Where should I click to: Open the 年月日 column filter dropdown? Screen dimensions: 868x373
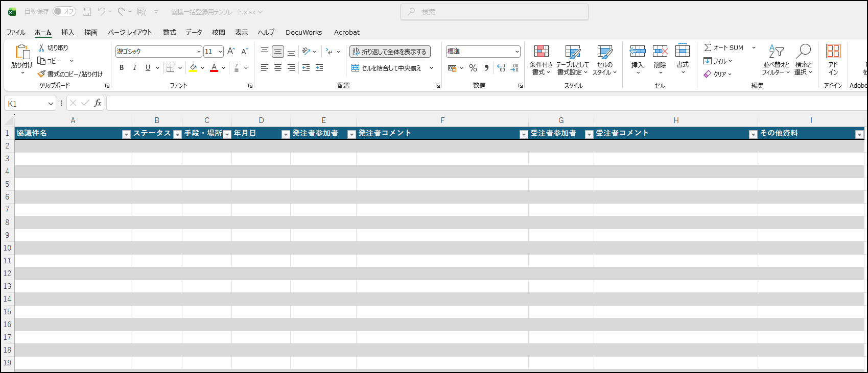click(x=286, y=134)
